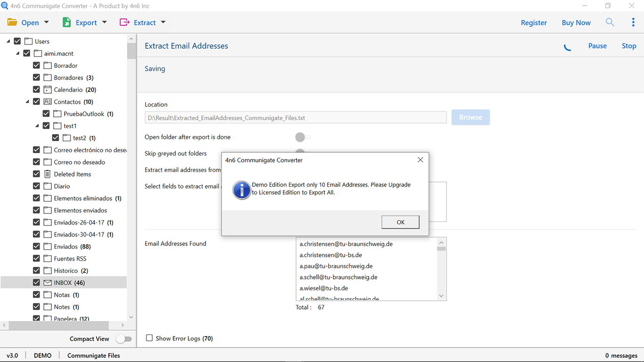Click the Notas folder icon

coord(48,295)
